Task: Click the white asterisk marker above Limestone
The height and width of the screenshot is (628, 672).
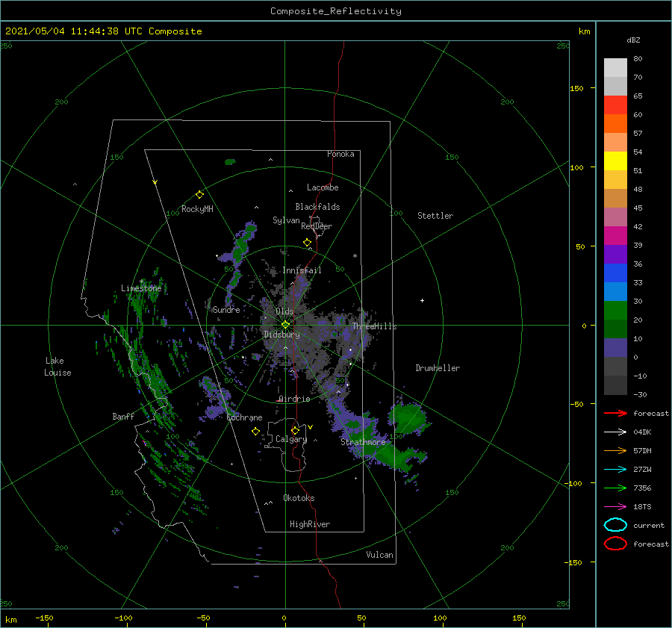Action: (x=141, y=282)
